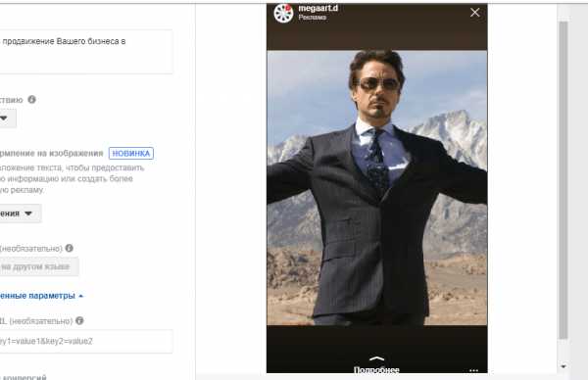Open the megaart.d profile avatar
This screenshot has width=588, height=380.
point(283,13)
